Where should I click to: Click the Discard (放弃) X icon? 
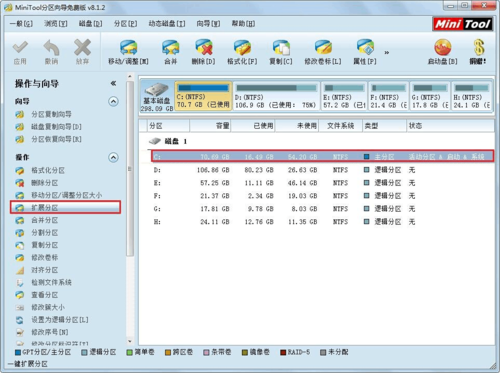[82, 47]
